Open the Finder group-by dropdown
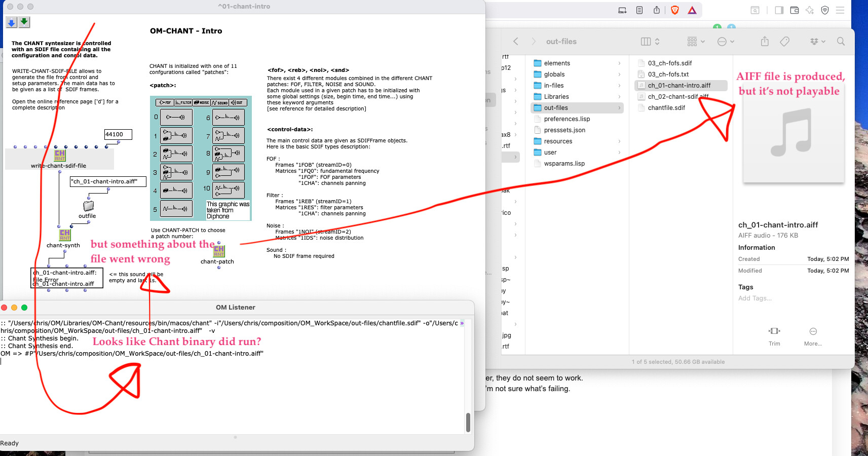 click(696, 42)
